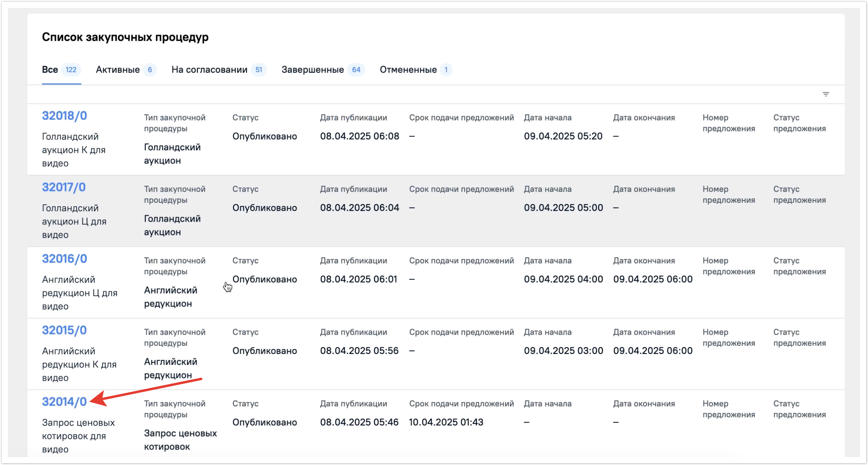Switch to the На согласовании tab

[x=209, y=70]
